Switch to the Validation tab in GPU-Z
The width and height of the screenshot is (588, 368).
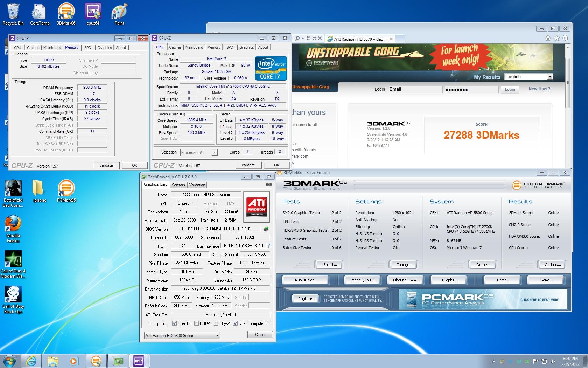197,185
